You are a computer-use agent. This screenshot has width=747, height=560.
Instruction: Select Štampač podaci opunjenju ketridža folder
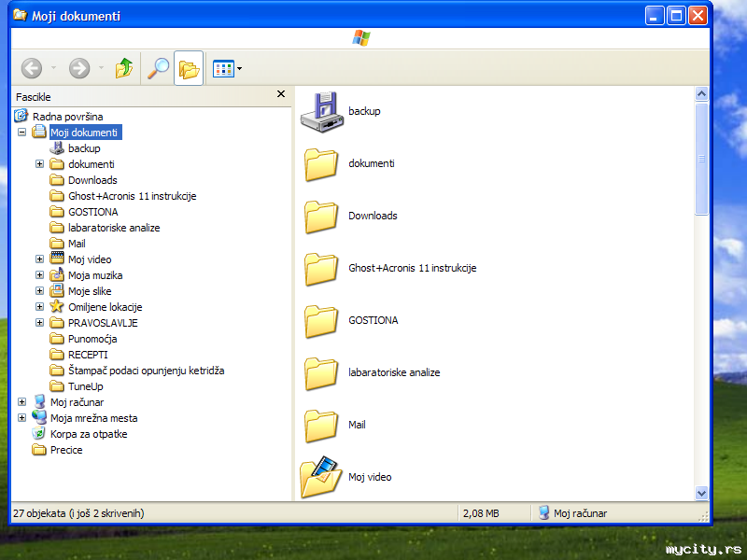coord(147,371)
